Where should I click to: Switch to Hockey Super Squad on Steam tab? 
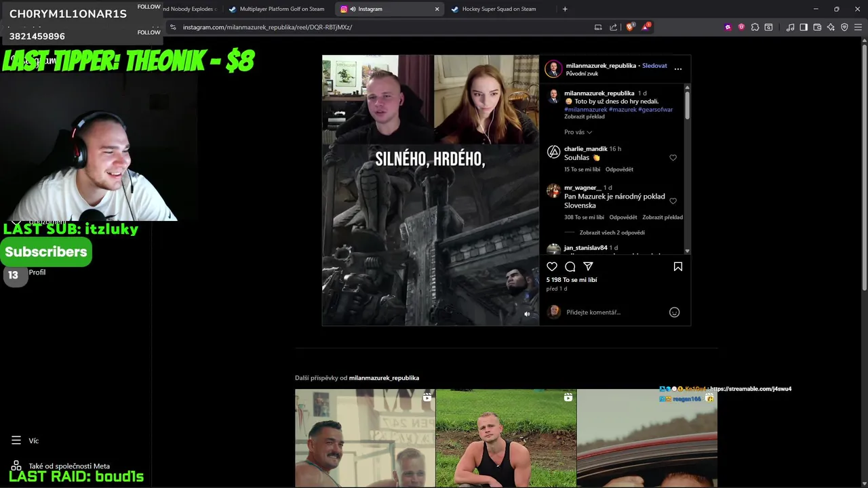499,9
